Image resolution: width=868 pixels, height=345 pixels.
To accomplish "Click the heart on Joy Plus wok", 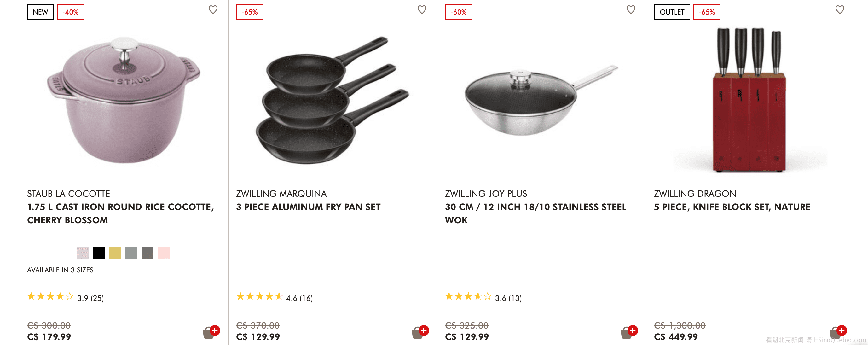I will (x=631, y=10).
